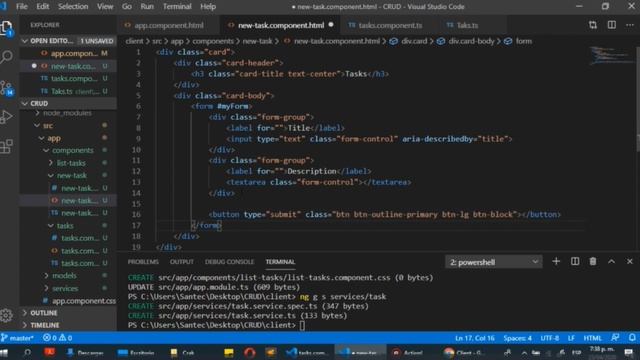
Task: Open the Extensions view
Action: [x=7, y=146]
